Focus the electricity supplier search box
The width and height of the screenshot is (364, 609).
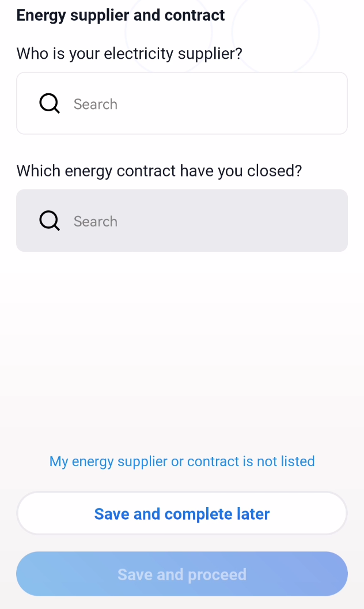click(181, 103)
